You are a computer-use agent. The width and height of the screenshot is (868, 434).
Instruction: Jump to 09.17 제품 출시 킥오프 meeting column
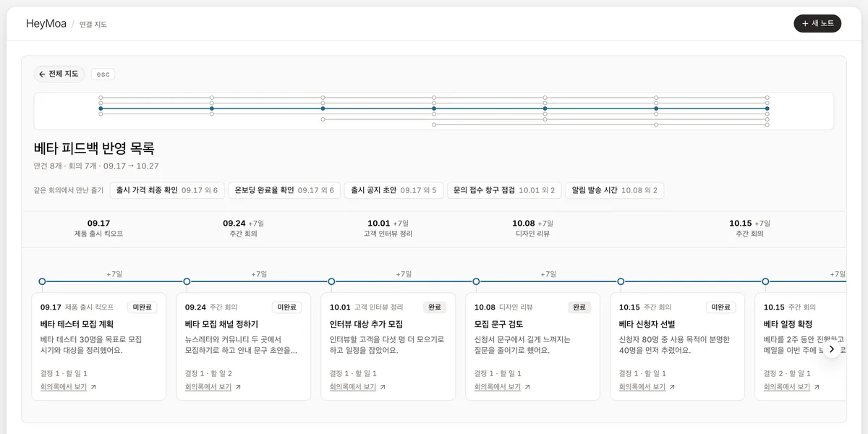[98, 229]
